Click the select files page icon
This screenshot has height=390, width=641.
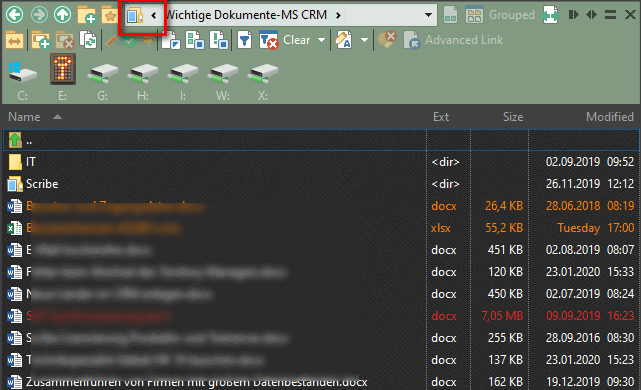tap(171, 40)
